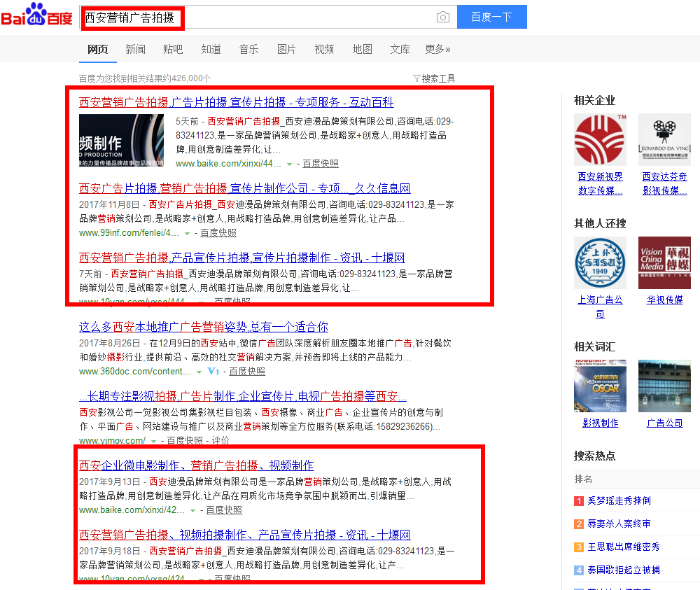The width and height of the screenshot is (700, 590).
Task: Open result 西安企业微电影制作、营销广告拍摄、视频制作
Action: pyautogui.click(x=197, y=465)
